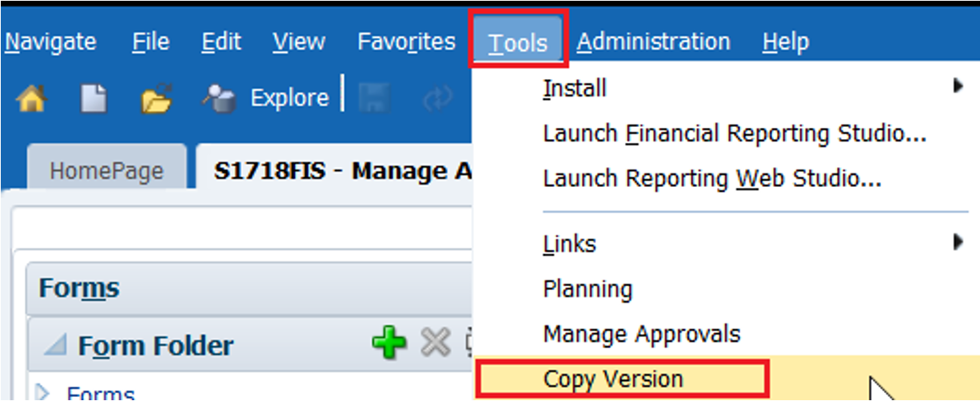This screenshot has height=401, width=980.
Task: Select Planning in the Tools menu
Action: pos(588,288)
